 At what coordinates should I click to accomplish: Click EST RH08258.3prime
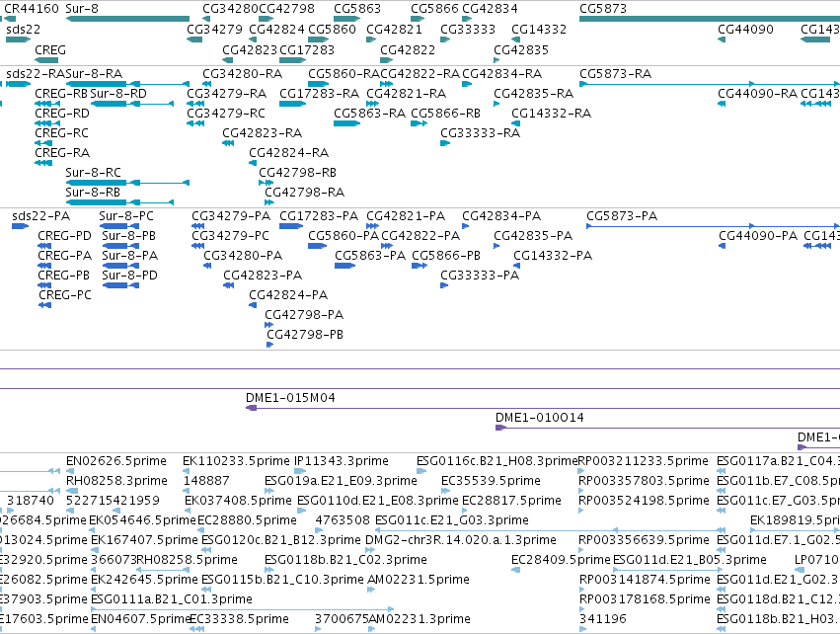pos(116,481)
